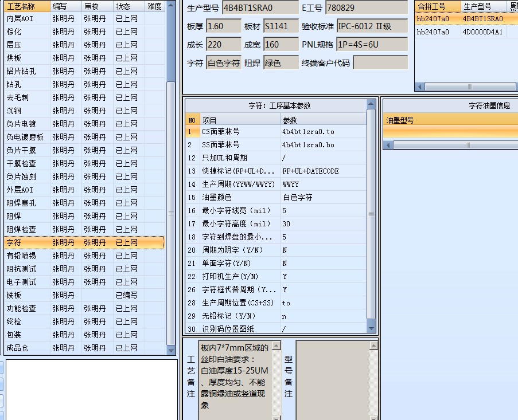Select the 负片蚀刻 process row

(x=84, y=177)
